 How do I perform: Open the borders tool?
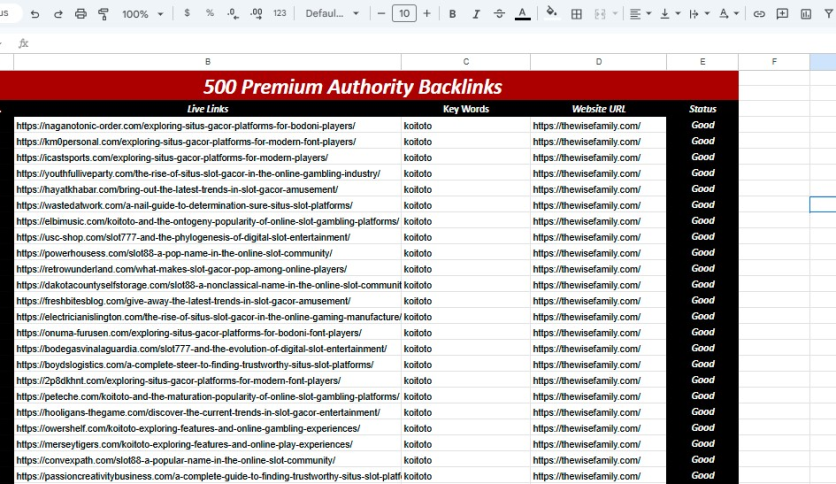(x=576, y=14)
